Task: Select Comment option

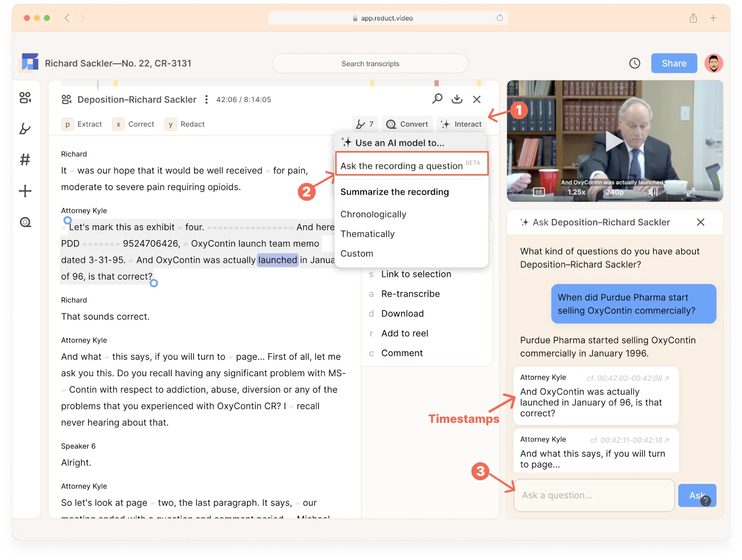Action: click(x=402, y=353)
